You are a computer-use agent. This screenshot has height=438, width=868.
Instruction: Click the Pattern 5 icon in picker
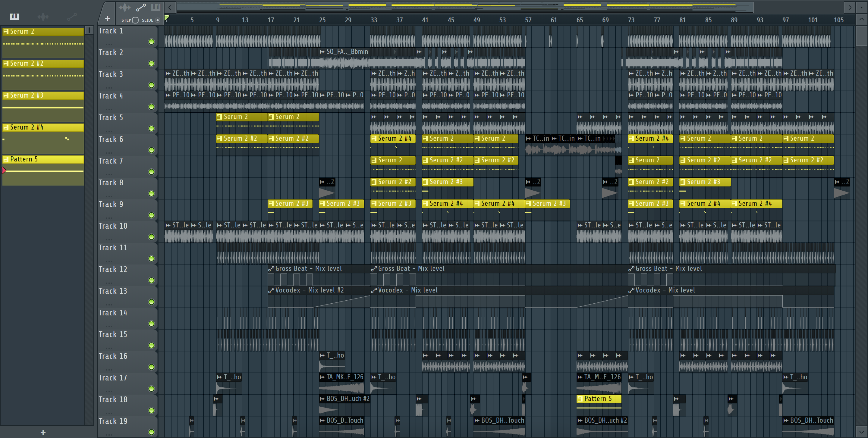click(x=6, y=159)
